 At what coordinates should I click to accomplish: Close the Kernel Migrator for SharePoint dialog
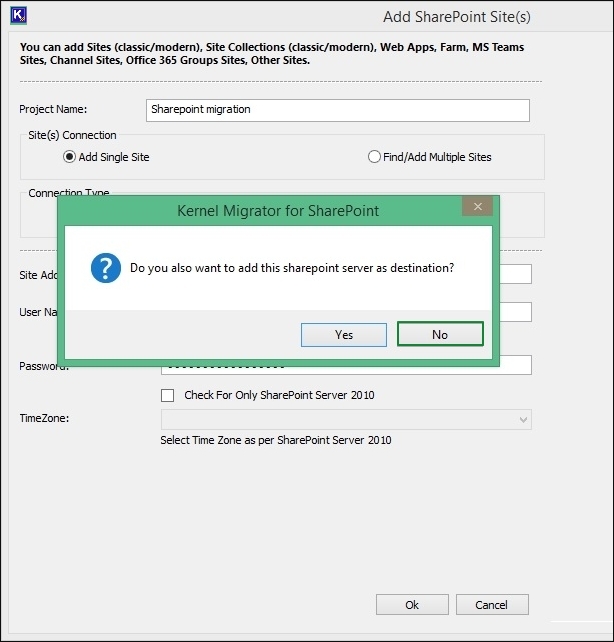coord(478,207)
